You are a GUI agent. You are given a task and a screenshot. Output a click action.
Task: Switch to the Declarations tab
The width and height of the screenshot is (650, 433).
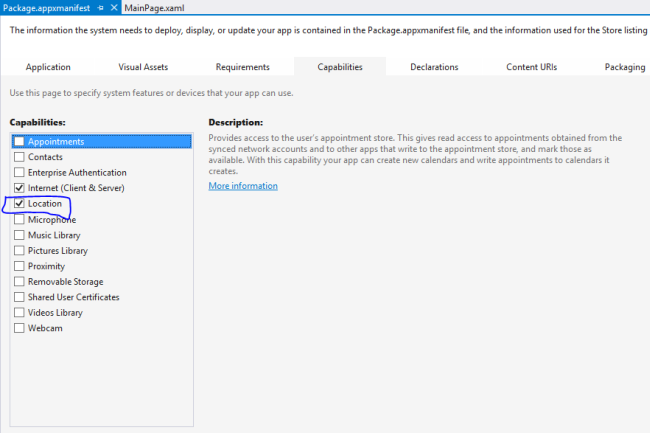(x=434, y=67)
